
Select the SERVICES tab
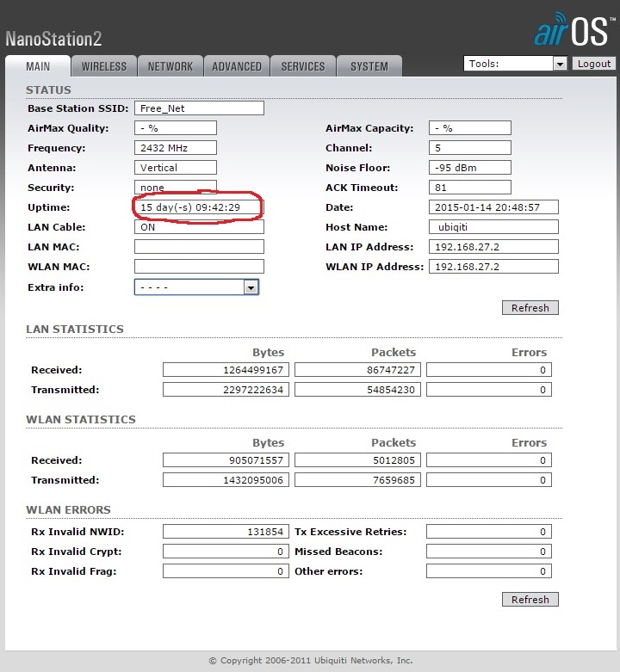(x=303, y=66)
